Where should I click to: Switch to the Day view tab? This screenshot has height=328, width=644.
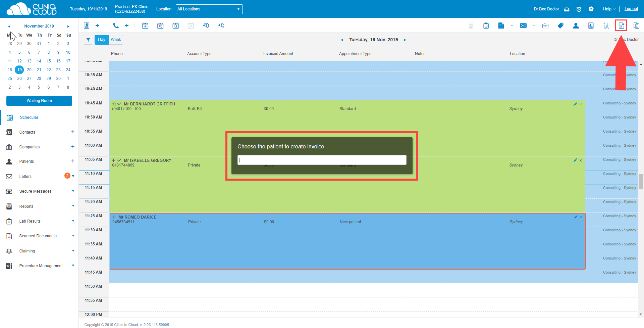coord(102,40)
